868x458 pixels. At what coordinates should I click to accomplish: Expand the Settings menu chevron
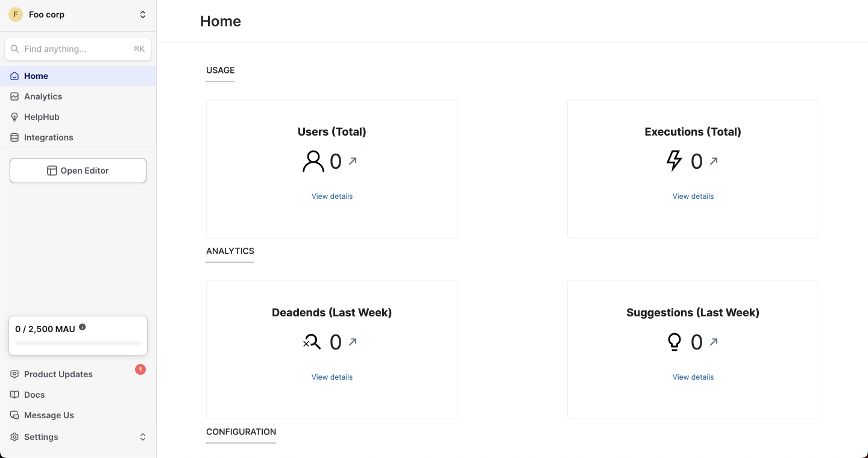[143, 437]
